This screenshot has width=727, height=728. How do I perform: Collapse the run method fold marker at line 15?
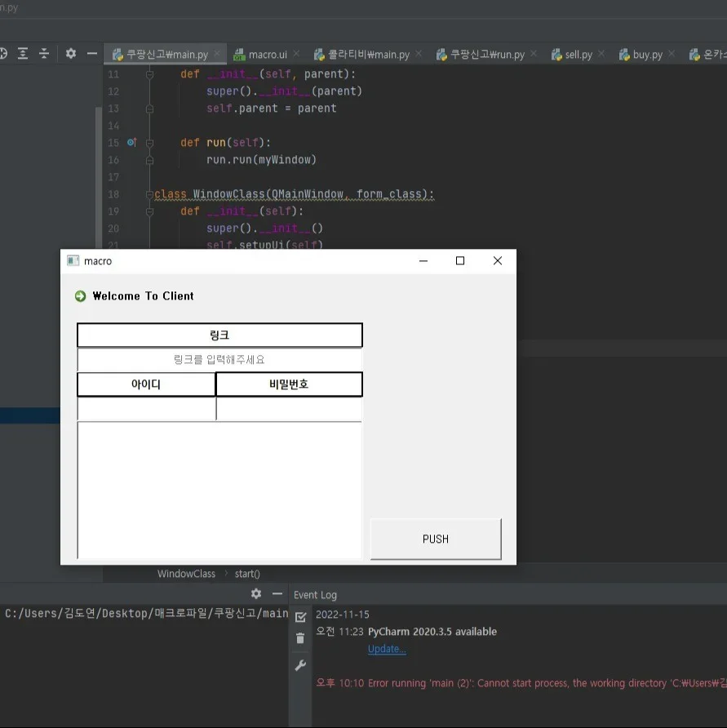[x=149, y=143]
